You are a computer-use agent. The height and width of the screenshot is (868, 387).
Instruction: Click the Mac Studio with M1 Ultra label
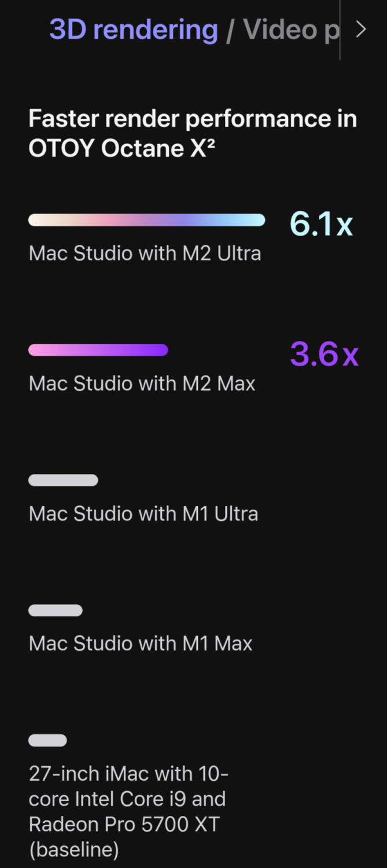tap(143, 514)
